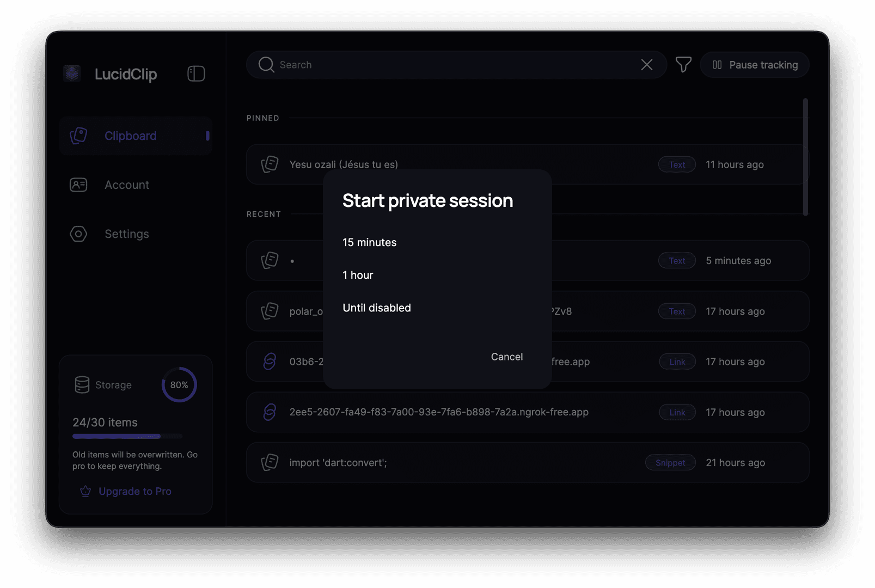The width and height of the screenshot is (875, 588).
Task: Open Account using the person card icon
Action: tap(78, 185)
